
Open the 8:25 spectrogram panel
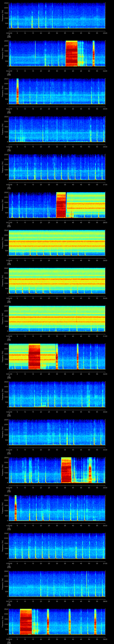57,129
